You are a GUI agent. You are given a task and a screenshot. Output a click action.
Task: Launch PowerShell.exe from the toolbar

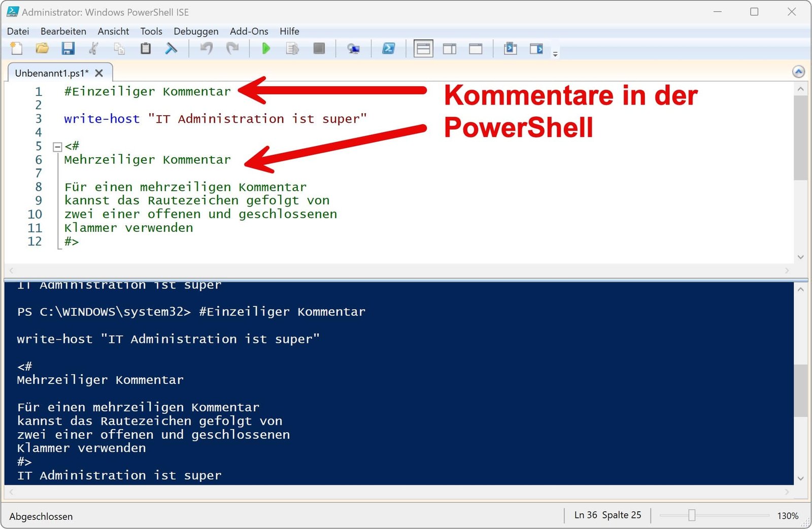coord(389,49)
